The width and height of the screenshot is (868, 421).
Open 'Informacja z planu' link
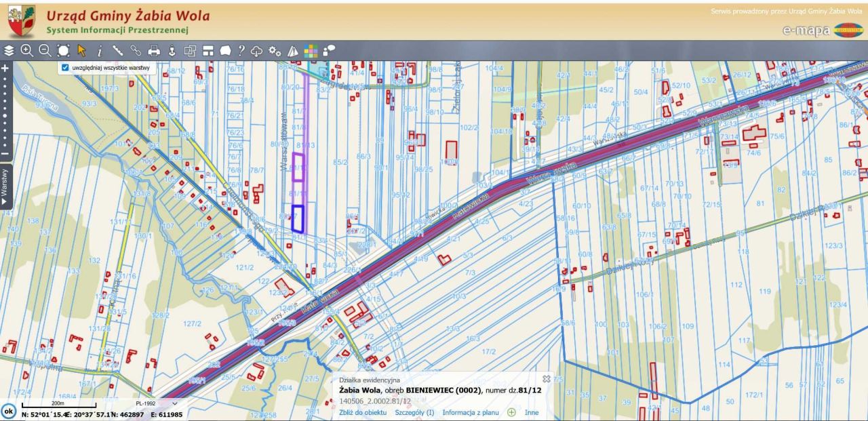(x=471, y=412)
